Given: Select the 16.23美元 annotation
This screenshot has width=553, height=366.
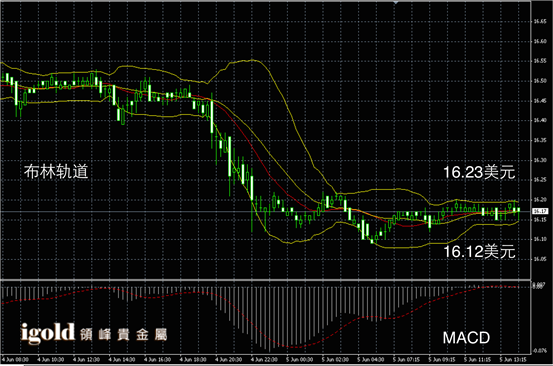Looking at the screenshot, I should pyautogui.click(x=479, y=172).
